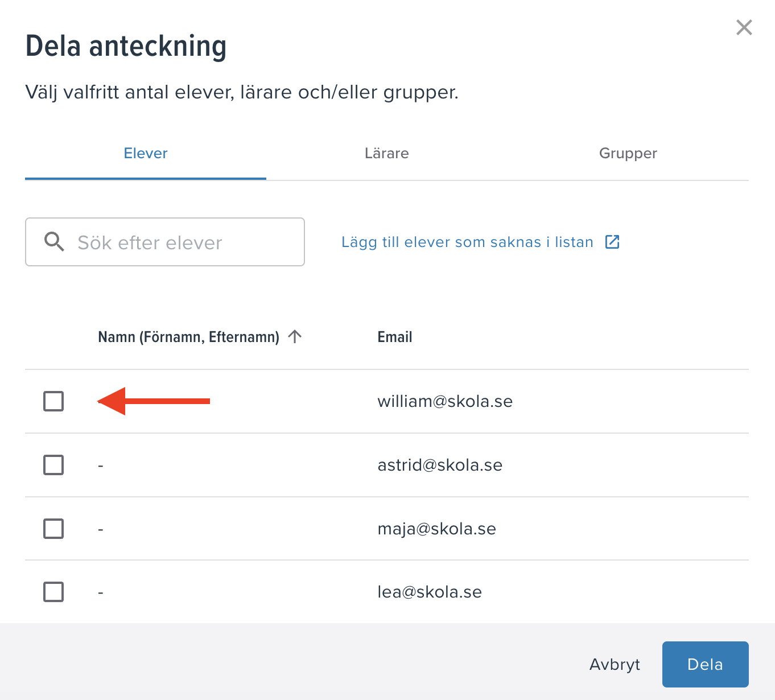Open the Grupper tab

tap(628, 154)
